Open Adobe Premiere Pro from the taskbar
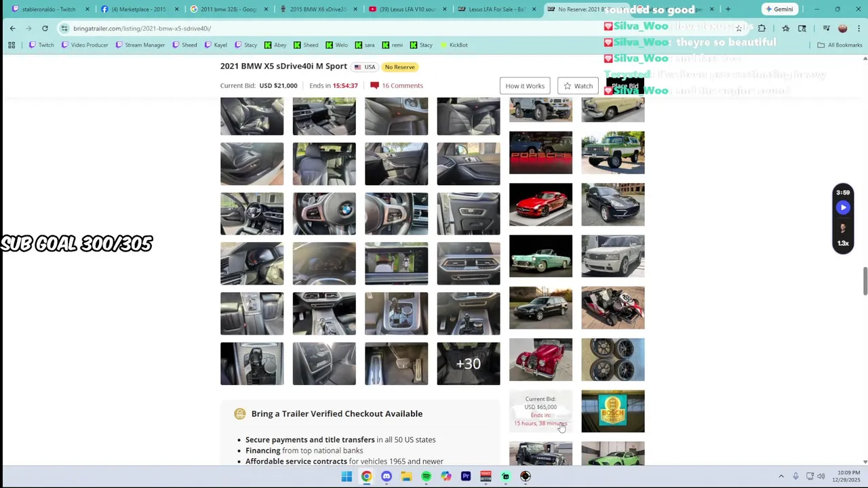 (x=466, y=476)
